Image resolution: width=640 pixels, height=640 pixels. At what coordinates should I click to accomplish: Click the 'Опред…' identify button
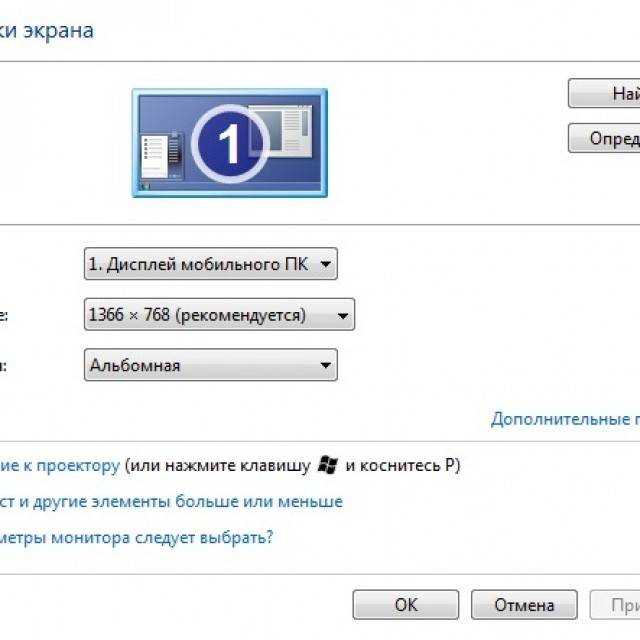604,138
